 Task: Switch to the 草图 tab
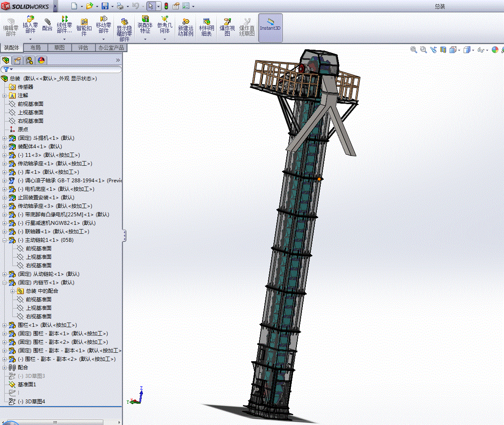[60, 48]
